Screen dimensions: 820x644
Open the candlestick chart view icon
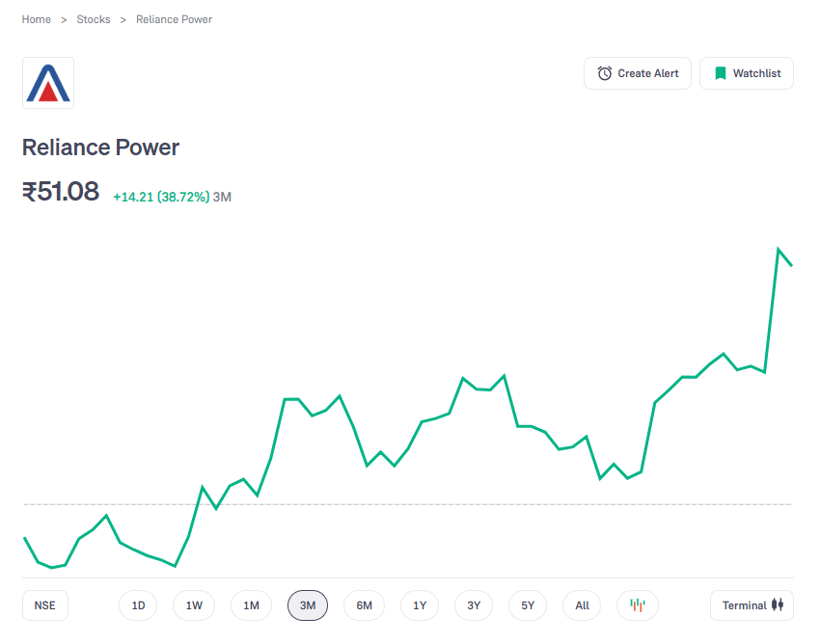(x=637, y=605)
